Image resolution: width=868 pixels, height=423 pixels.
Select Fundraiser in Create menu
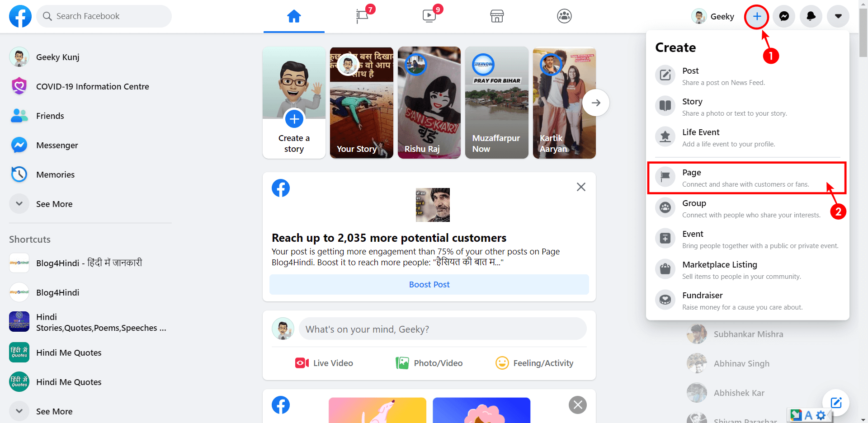point(748,301)
